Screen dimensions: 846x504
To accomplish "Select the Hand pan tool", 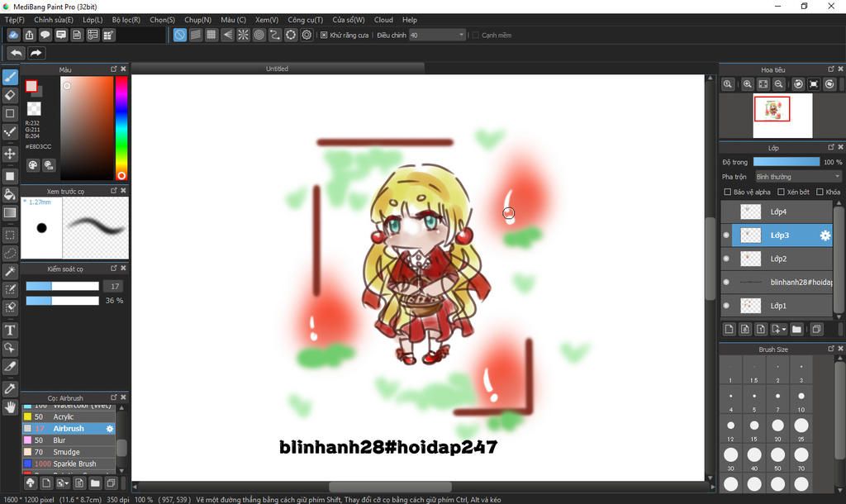I will (10, 407).
